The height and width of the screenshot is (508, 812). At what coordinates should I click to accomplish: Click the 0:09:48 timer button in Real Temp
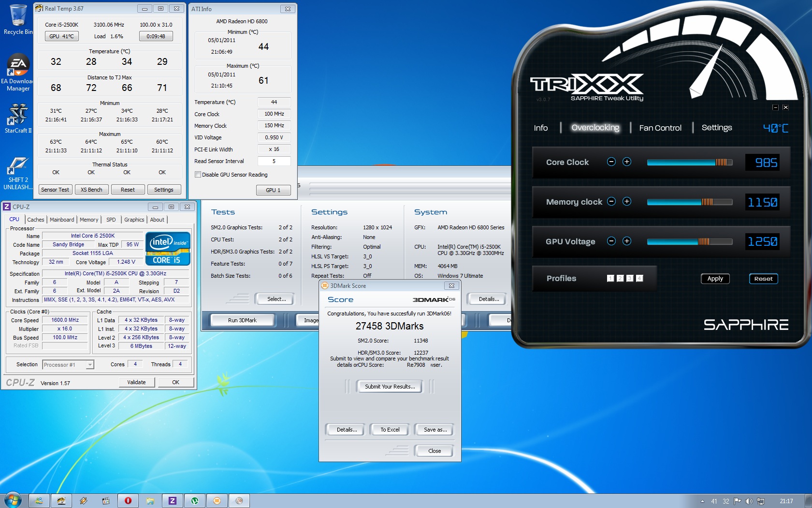pos(156,36)
